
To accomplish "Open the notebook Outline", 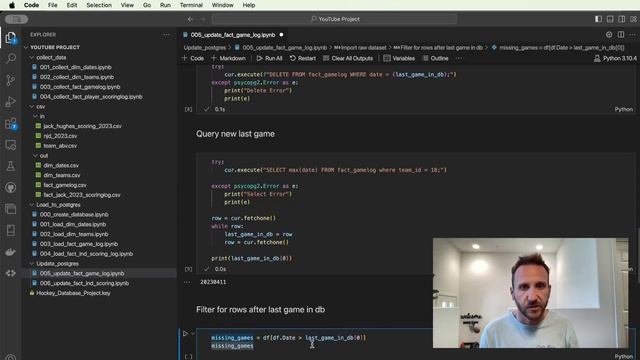I will tap(436, 58).
